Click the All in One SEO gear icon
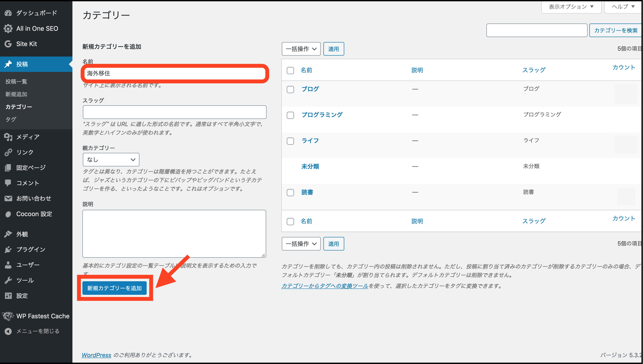643x364 pixels. coord(8,28)
